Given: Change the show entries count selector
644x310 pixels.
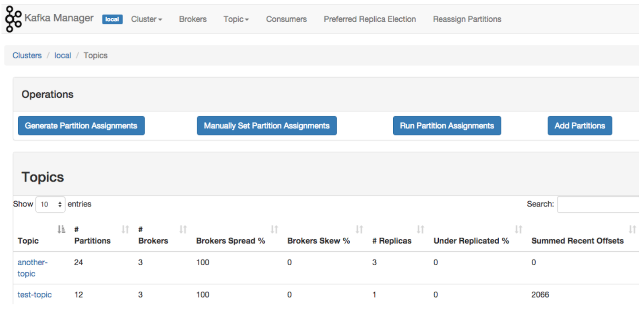Looking at the screenshot, I should tap(50, 205).
